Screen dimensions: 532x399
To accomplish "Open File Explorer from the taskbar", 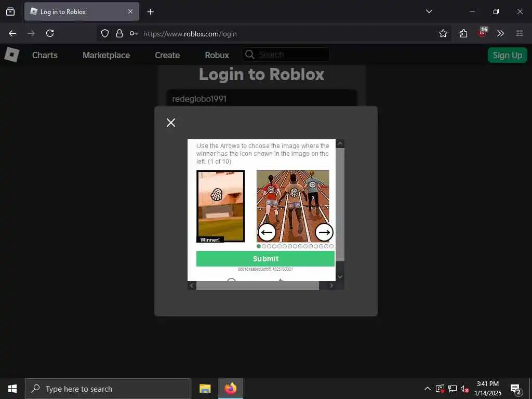I will pos(205,389).
